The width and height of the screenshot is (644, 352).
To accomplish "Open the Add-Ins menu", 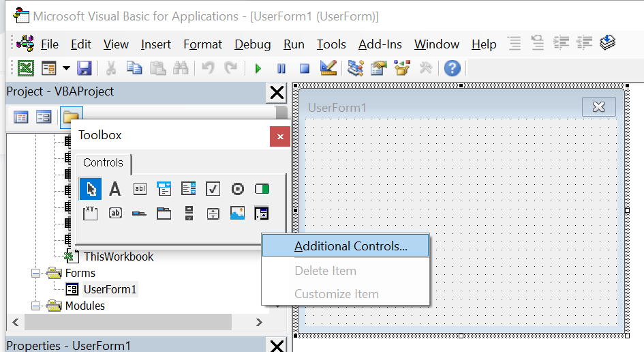I will click(x=380, y=44).
